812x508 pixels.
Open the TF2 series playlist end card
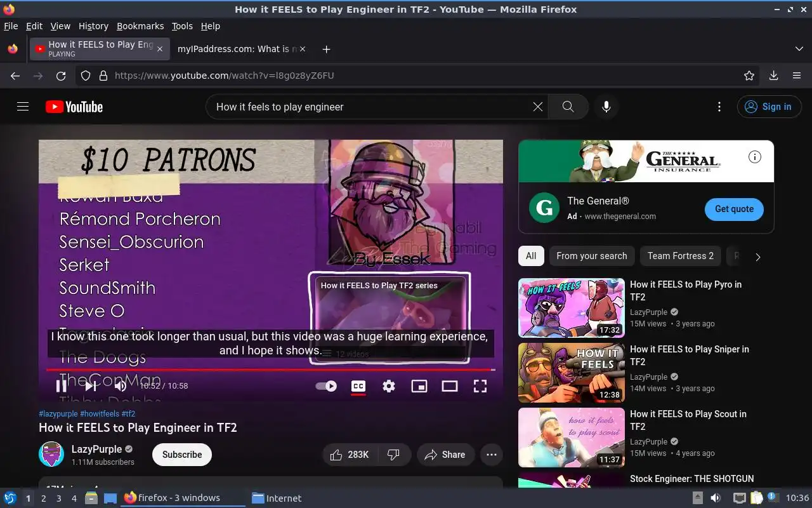click(390, 317)
